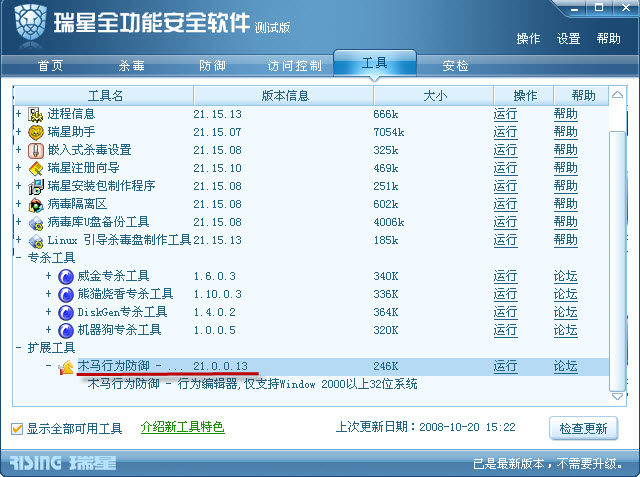Select the 工具 tab
640x477 pixels.
(375, 63)
